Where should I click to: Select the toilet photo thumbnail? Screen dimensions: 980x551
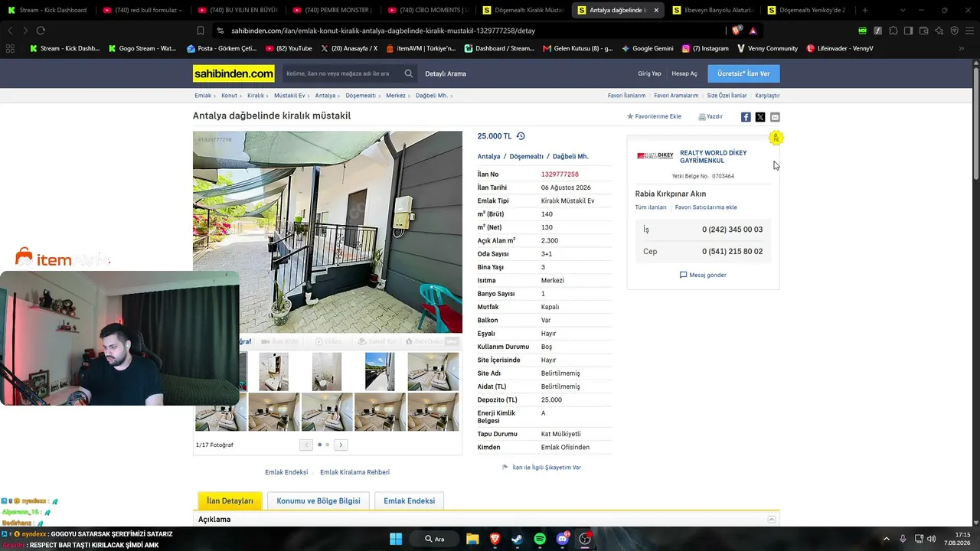tap(327, 371)
